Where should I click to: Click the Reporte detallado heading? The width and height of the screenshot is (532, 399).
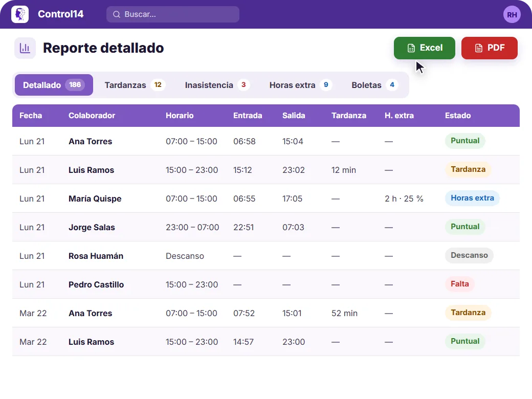coord(103,48)
